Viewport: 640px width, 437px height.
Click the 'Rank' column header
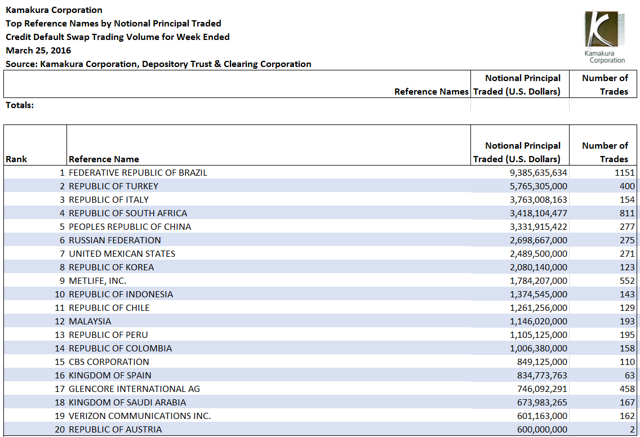coord(16,159)
